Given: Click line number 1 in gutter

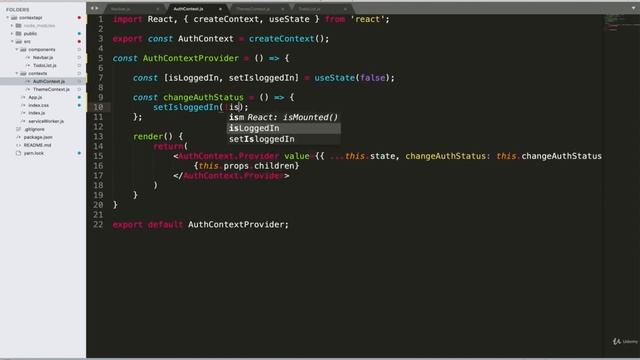Looking at the screenshot, I should pyautogui.click(x=100, y=19).
